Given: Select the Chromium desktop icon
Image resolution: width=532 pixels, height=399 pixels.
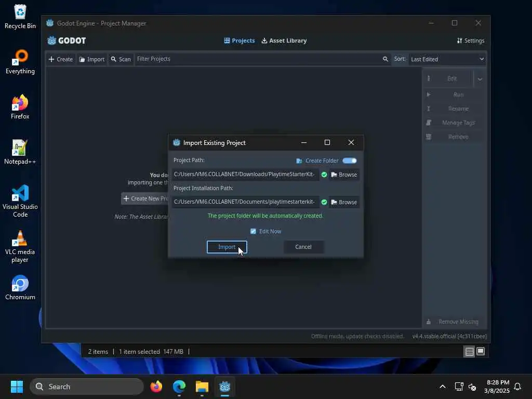Looking at the screenshot, I should tap(20, 288).
